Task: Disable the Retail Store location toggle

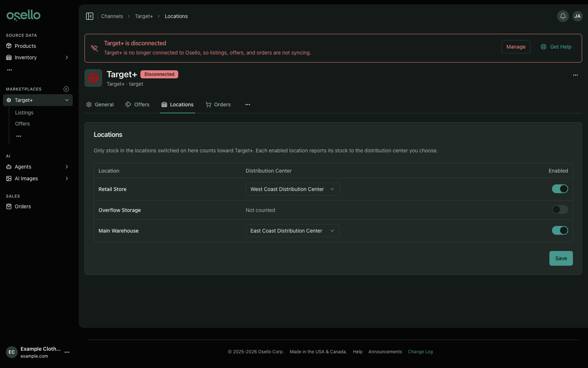Action: tap(560, 189)
